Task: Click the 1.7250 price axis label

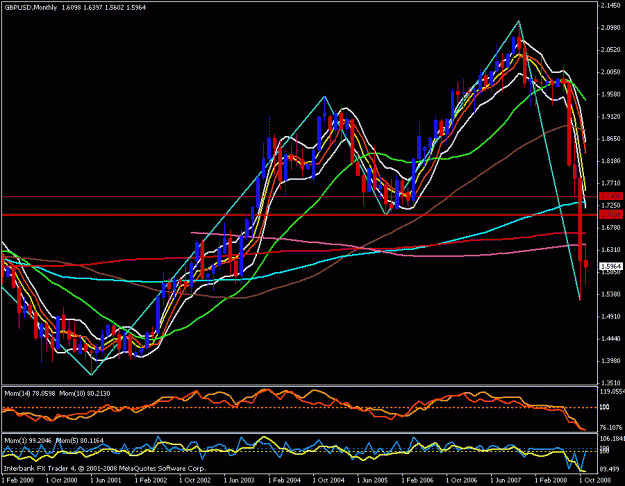Action: (611, 205)
